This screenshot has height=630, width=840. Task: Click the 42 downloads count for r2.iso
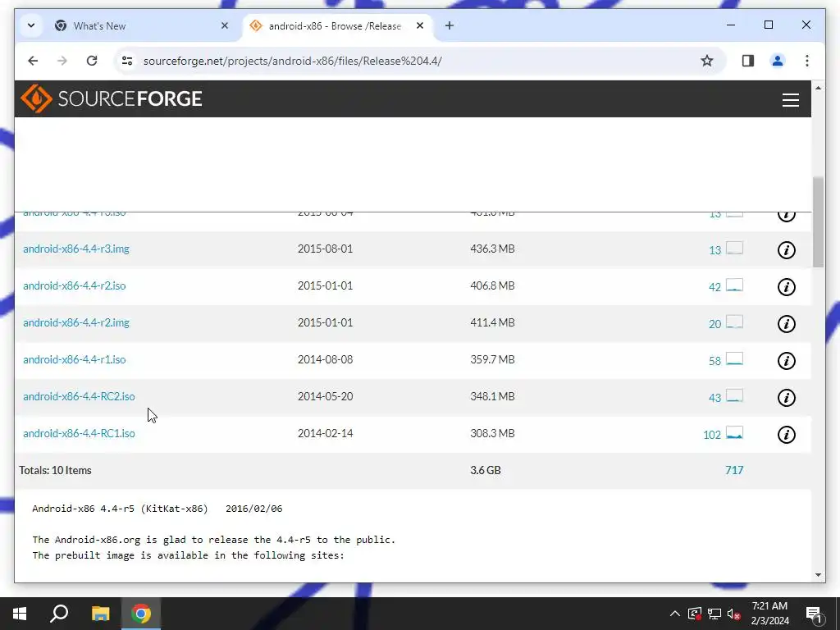point(714,287)
